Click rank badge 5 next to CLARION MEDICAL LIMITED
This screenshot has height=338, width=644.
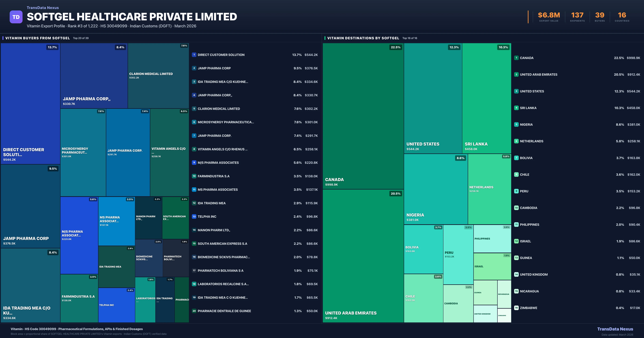click(194, 109)
